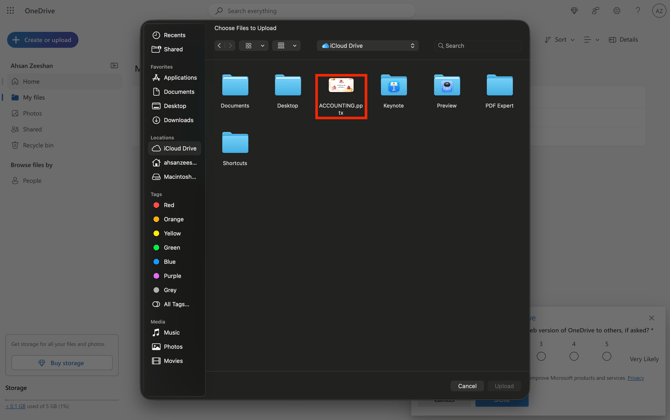Image resolution: width=670 pixels, height=420 pixels.
Task: Expand the icon view options dropdown
Action: (254, 46)
